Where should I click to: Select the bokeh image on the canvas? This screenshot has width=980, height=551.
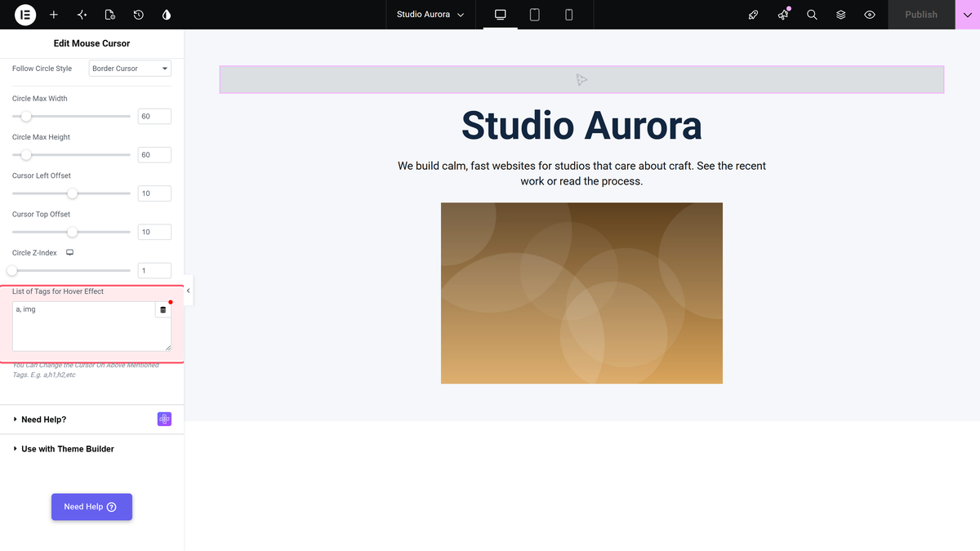581,293
